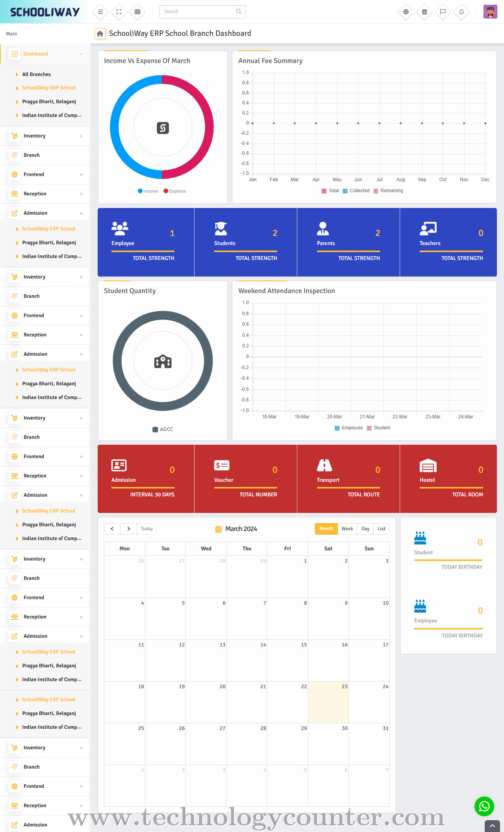Viewport: 504px width, 832px height.
Task: Open WhatsApp chat floating button
Action: tap(484, 806)
